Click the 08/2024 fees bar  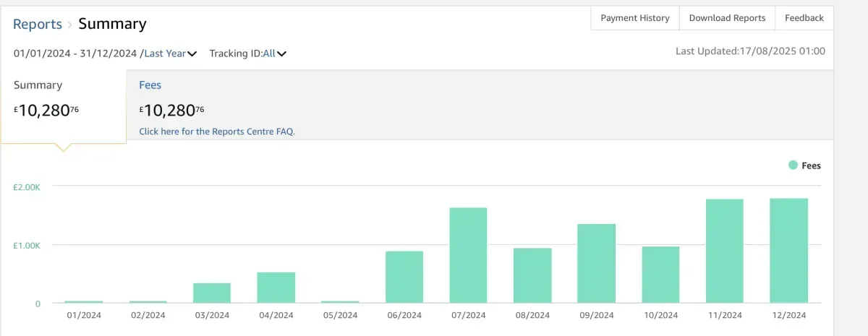click(x=532, y=275)
